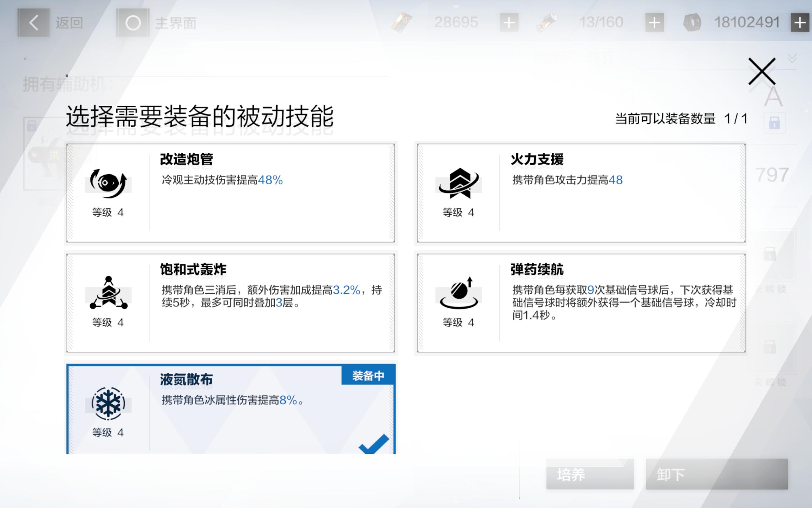Select the 改造炮管 skill card
Viewport: 812px width, 508px height.
click(231, 193)
